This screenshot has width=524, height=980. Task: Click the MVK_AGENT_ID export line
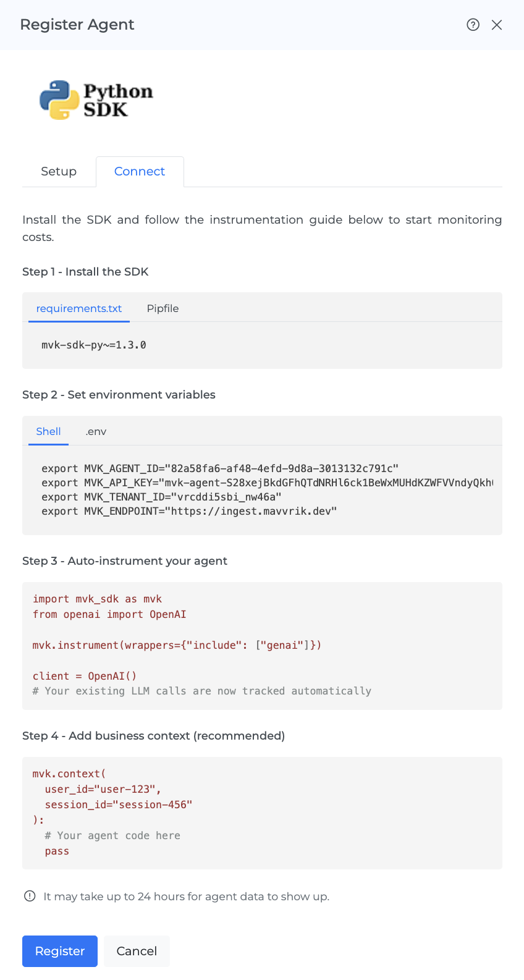(220, 468)
